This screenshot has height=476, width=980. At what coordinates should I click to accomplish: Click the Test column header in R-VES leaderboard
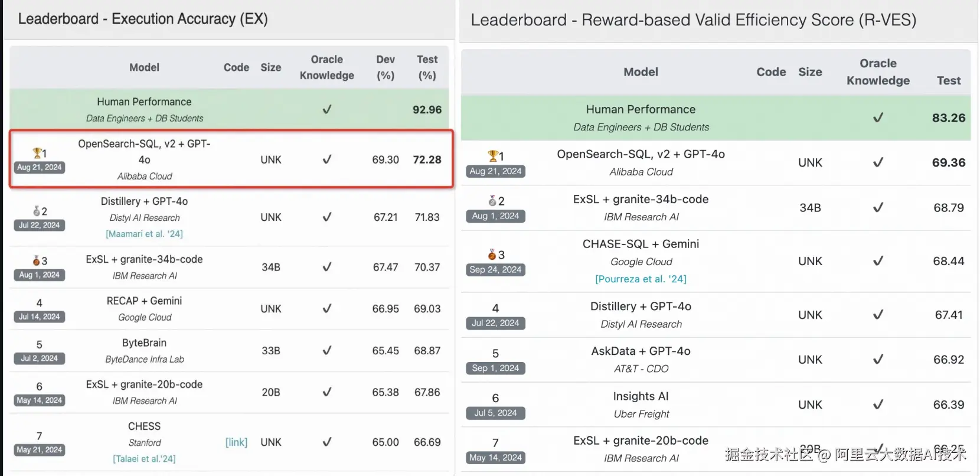pyautogui.click(x=948, y=80)
